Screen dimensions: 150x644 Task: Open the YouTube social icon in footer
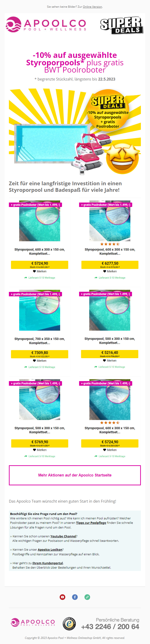click(x=62, y=597)
